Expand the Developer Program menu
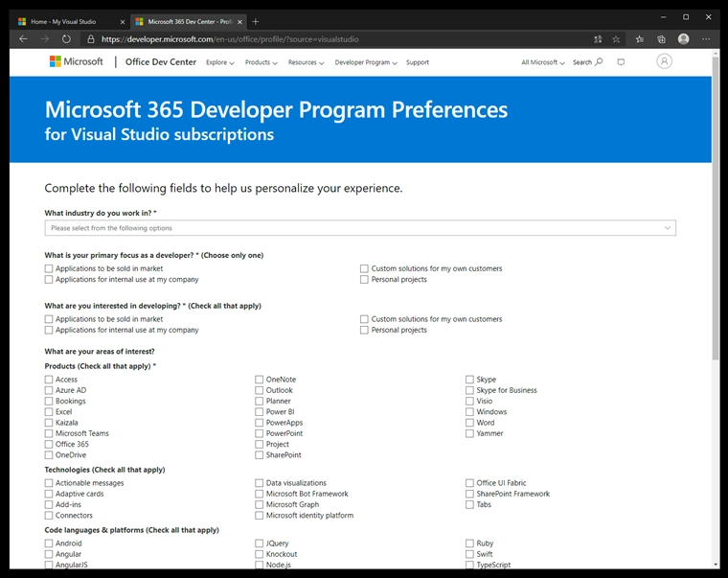Image resolution: width=728 pixels, height=578 pixels. (x=366, y=62)
